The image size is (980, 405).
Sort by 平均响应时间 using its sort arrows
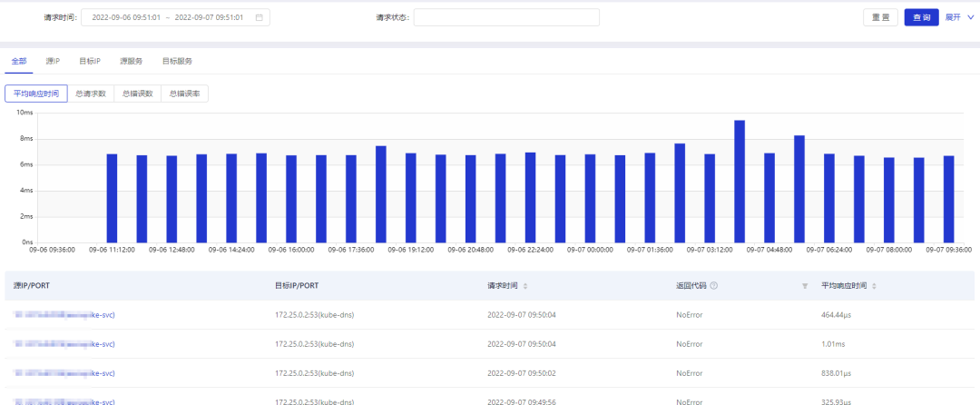coord(874,286)
